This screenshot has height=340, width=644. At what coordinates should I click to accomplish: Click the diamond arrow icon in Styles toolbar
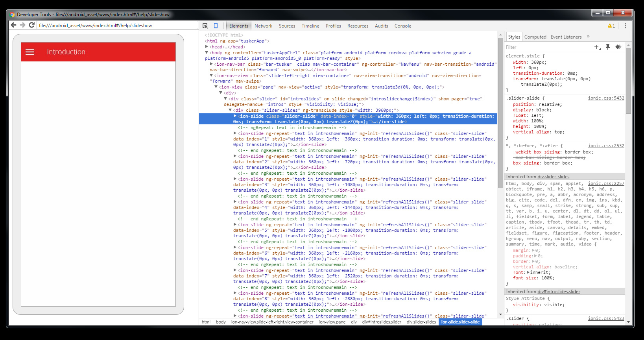click(618, 47)
